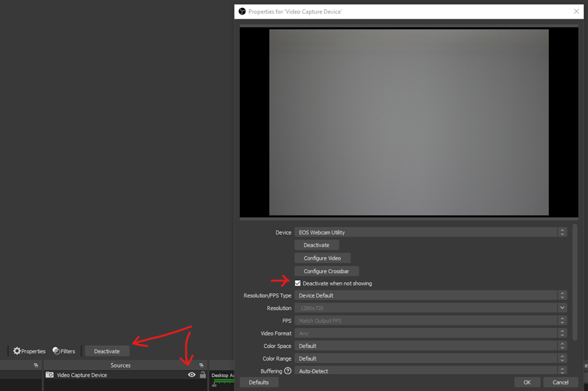Pop out the Sources dock panel
This screenshot has height=391, width=588.
pyautogui.click(x=201, y=365)
